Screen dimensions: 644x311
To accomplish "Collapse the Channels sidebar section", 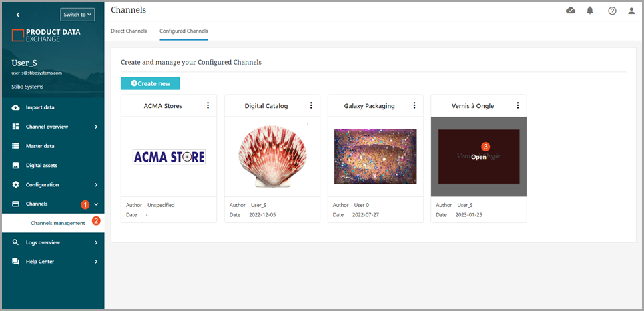I will point(96,204).
